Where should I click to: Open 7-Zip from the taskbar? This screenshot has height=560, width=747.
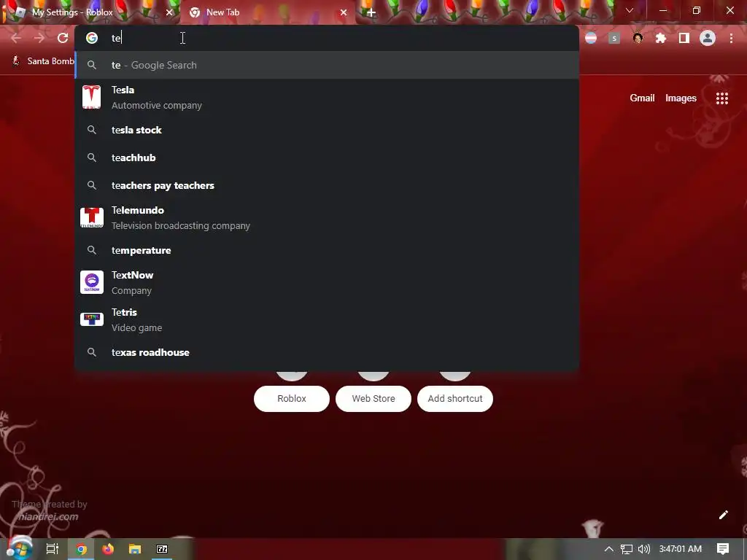[162, 549]
